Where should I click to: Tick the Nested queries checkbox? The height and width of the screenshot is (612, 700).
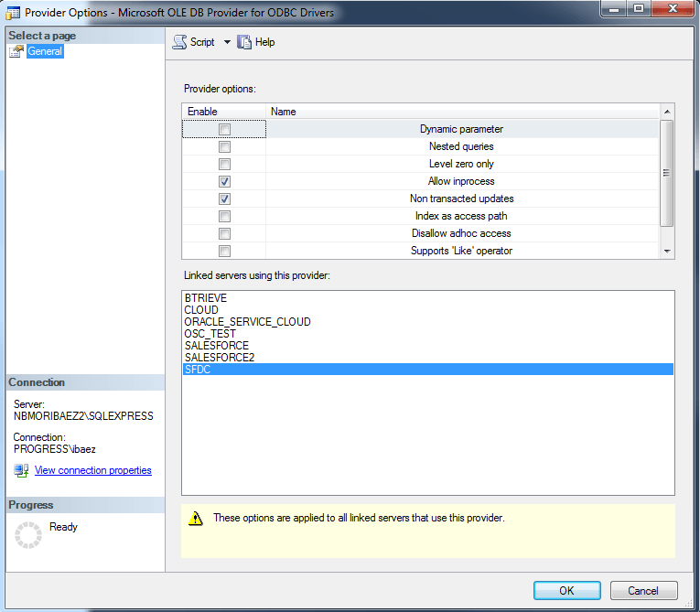pos(224,147)
